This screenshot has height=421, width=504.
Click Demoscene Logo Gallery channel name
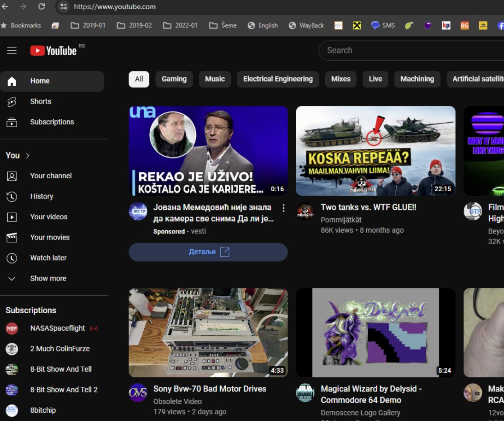[360, 413]
